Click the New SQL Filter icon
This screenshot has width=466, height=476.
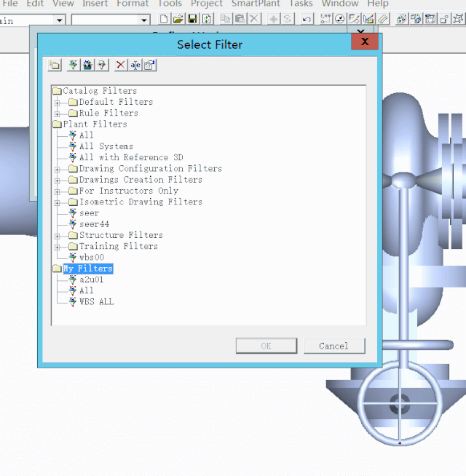(102, 65)
